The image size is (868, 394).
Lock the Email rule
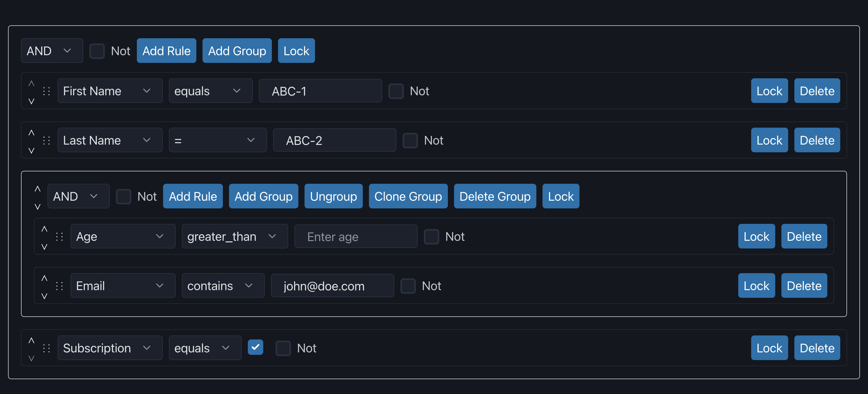(x=756, y=286)
